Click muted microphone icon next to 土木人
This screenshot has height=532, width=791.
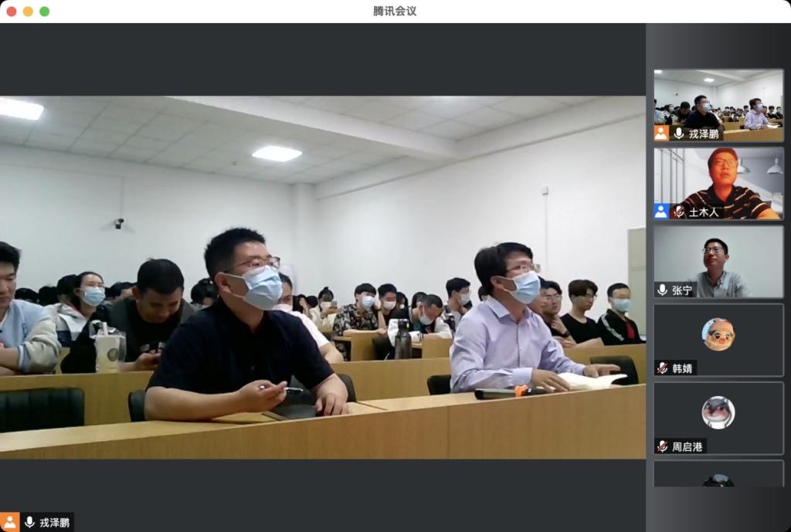pyautogui.click(x=679, y=212)
